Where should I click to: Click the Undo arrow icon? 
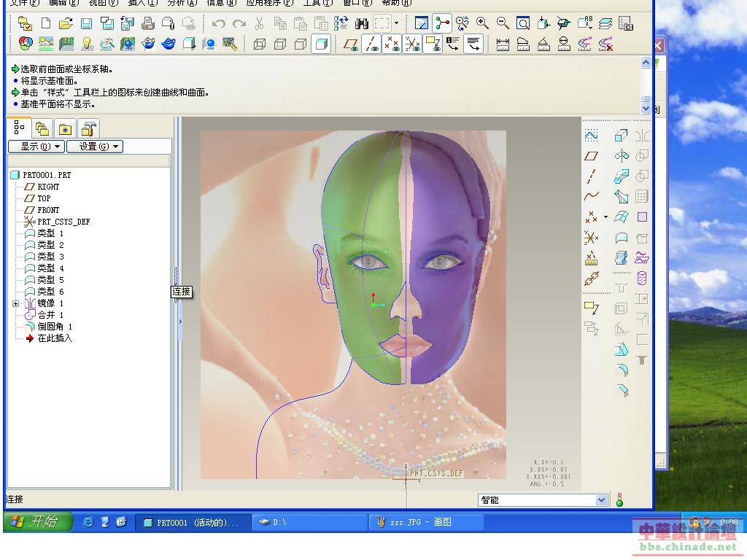coord(218,23)
